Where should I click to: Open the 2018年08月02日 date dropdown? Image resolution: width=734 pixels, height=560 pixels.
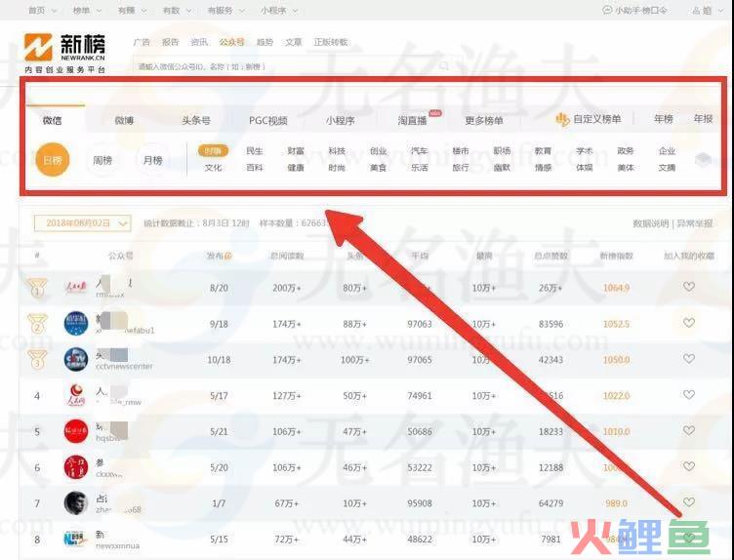click(x=82, y=223)
